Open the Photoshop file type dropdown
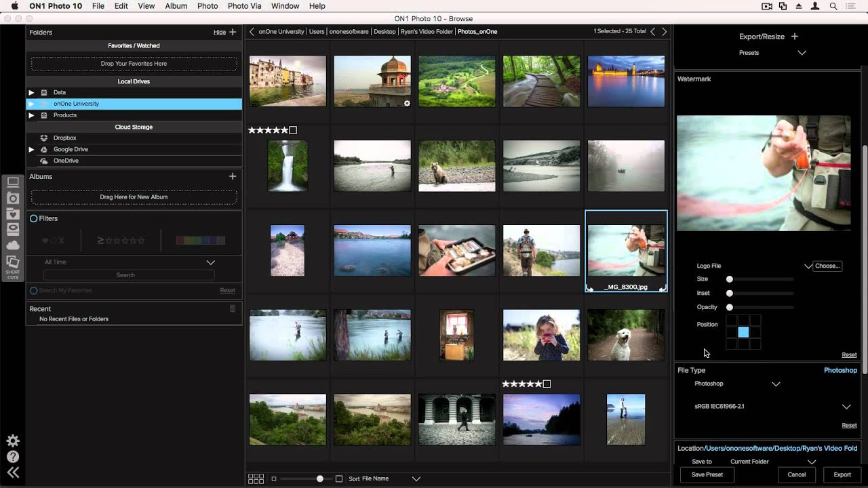This screenshot has width=868, height=488. pyautogui.click(x=776, y=384)
